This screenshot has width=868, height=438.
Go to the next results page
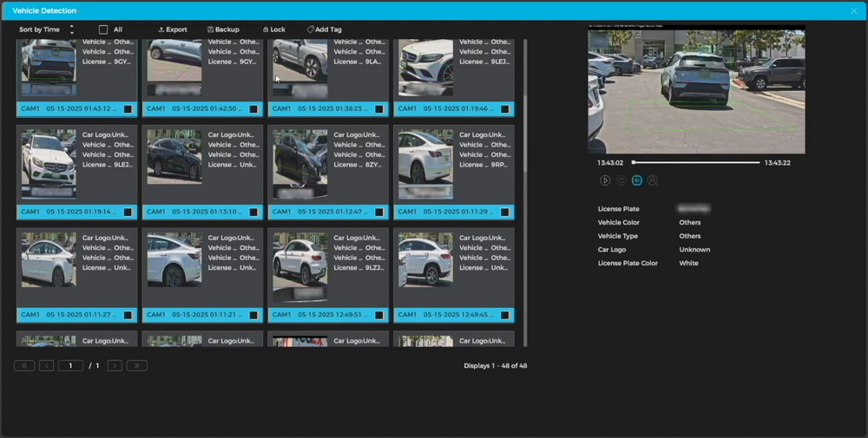[115, 366]
